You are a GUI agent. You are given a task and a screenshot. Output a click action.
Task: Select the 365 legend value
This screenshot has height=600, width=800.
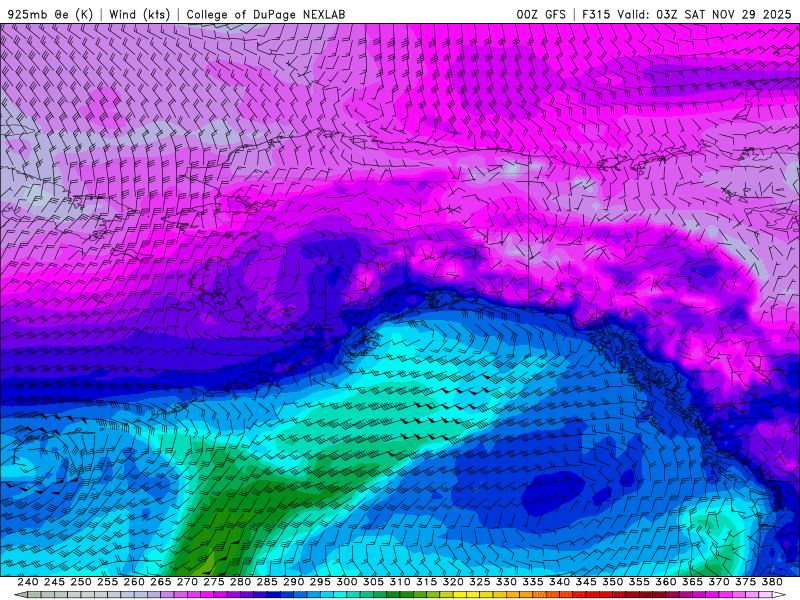click(x=692, y=582)
